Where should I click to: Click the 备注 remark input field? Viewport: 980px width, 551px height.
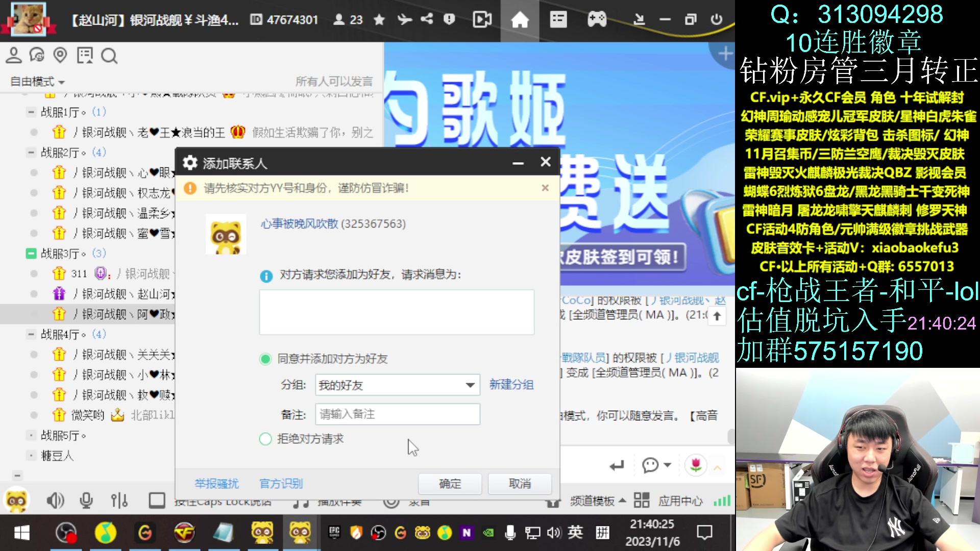click(397, 414)
